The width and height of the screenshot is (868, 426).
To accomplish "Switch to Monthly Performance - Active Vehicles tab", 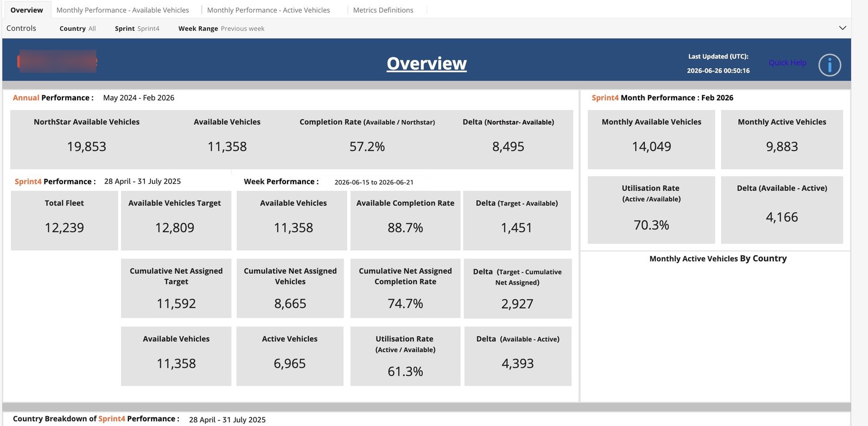I will [269, 10].
